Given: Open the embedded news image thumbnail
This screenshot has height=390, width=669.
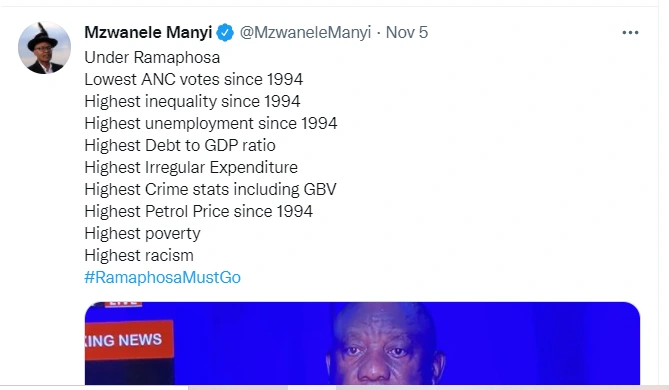Looking at the screenshot, I should [x=362, y=343].
